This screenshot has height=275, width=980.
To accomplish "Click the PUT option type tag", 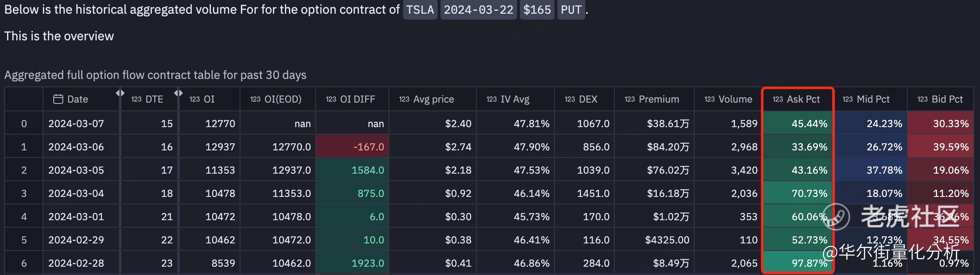I will [571, 10].
